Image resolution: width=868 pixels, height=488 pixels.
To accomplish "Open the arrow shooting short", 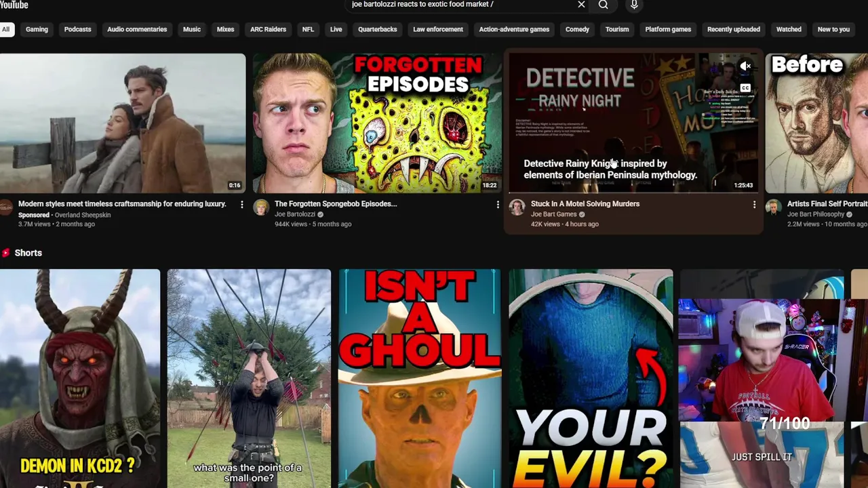I will point(249,378).
